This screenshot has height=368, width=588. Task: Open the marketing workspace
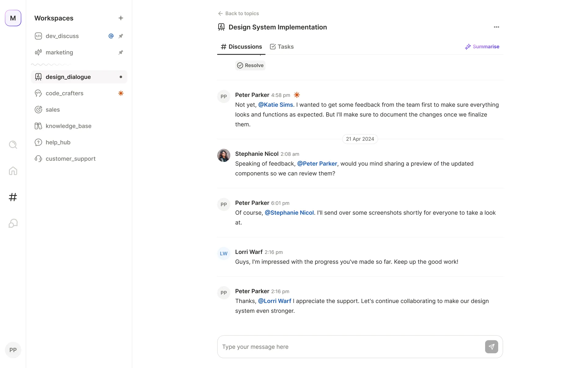point(79,52)
